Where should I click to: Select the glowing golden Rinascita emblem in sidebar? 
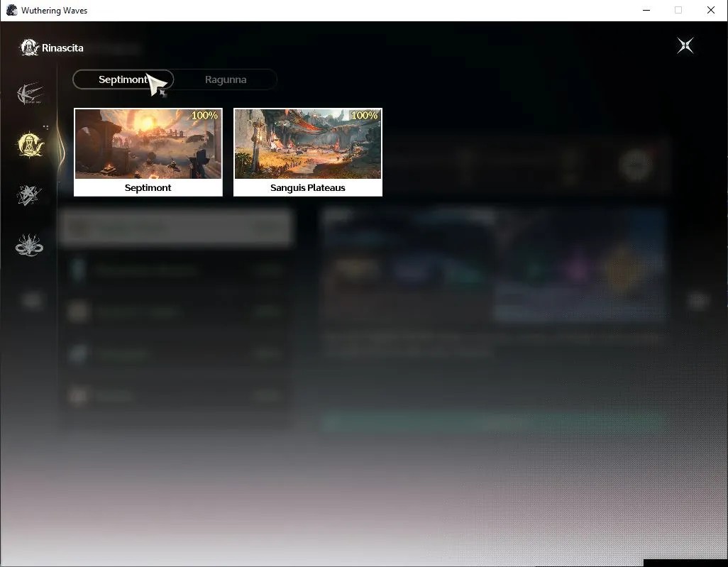click(31, 145)
